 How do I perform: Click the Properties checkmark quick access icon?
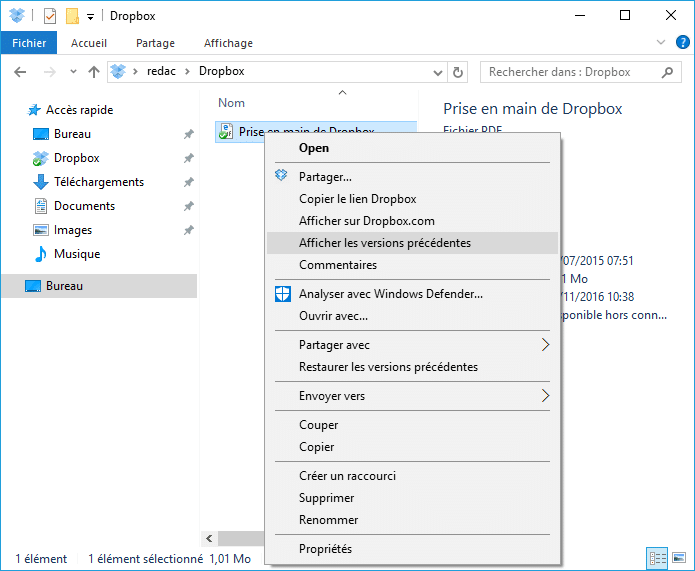pos(50,16)
